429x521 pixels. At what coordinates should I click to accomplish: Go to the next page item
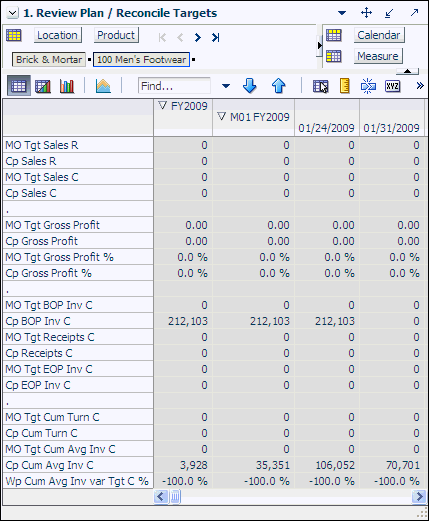click(198, 37)
